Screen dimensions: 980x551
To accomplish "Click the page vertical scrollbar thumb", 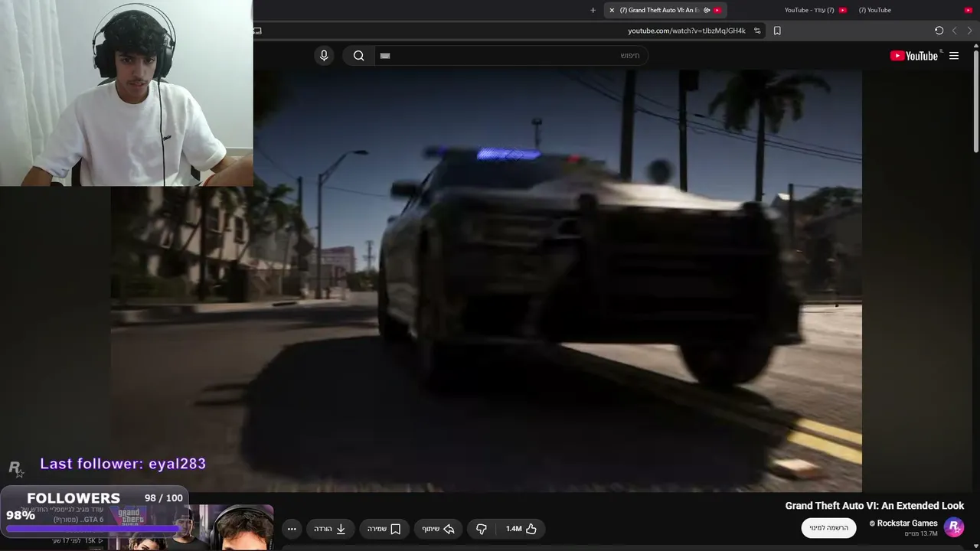I will (x=976, y=99).
